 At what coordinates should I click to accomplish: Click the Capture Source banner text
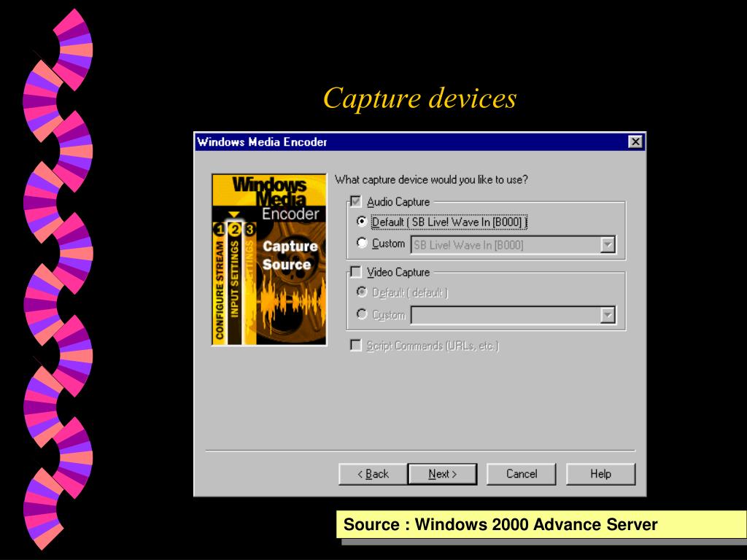coord(290,255)
